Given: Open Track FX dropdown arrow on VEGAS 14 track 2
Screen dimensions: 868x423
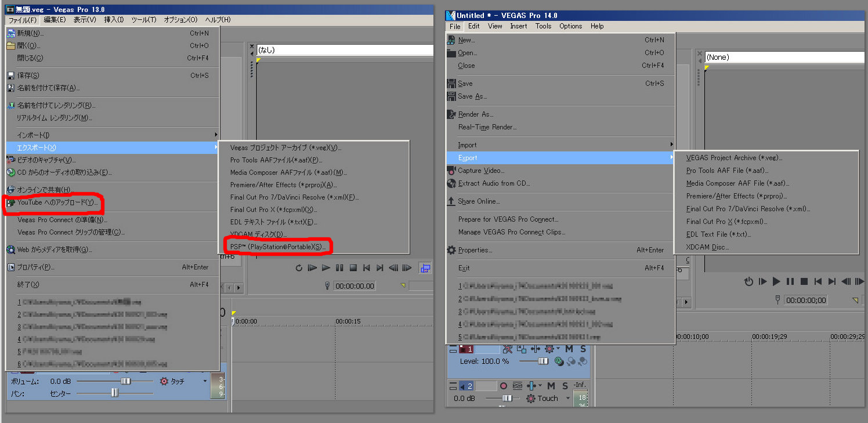Looking at the screenshot, I should coord(540,385).
